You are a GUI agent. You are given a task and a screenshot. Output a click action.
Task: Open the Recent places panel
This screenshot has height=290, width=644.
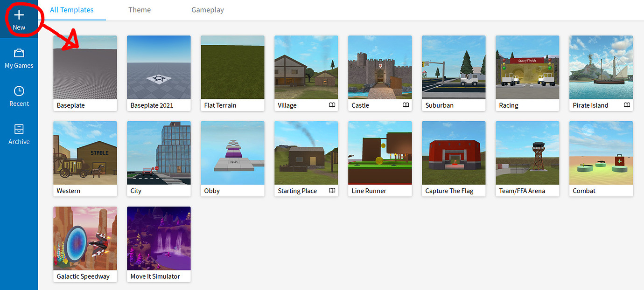19,96
